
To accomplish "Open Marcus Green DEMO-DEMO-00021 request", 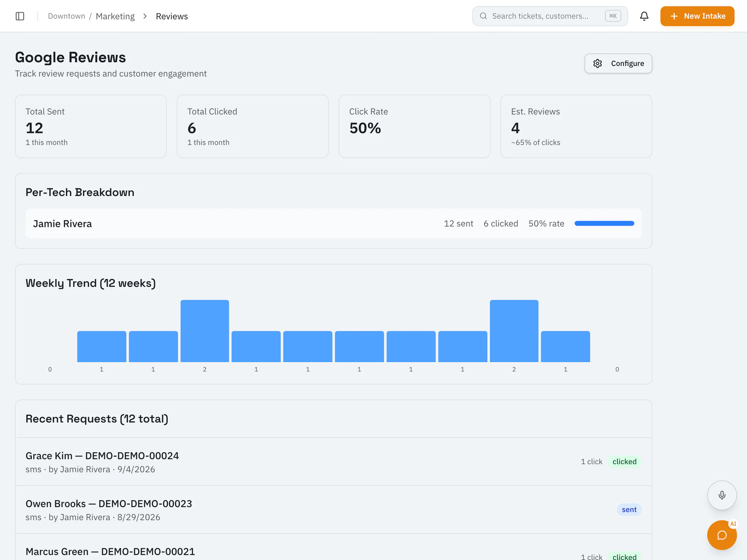I will (333, 547).
